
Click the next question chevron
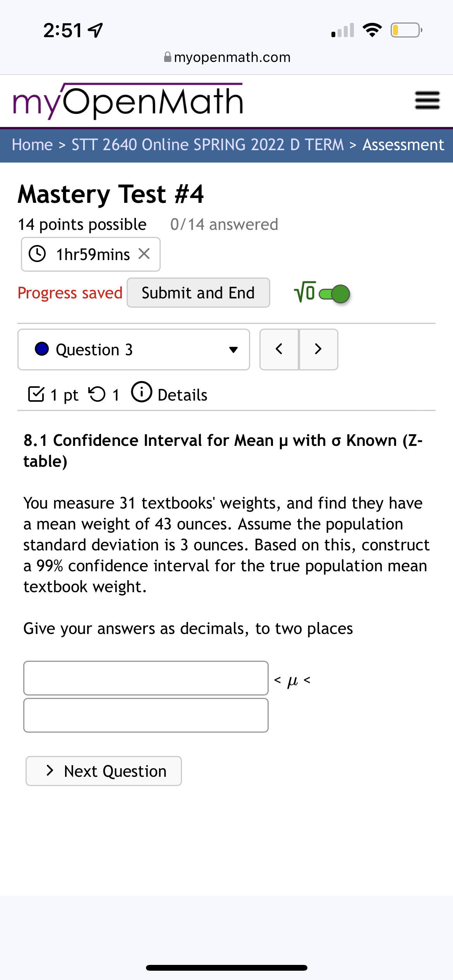click(318, 349)
